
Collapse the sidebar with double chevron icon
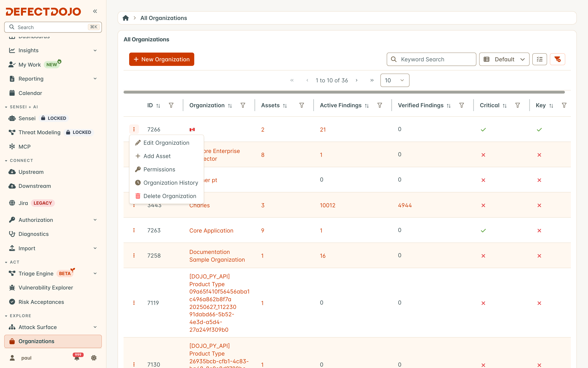click(95, 11)
